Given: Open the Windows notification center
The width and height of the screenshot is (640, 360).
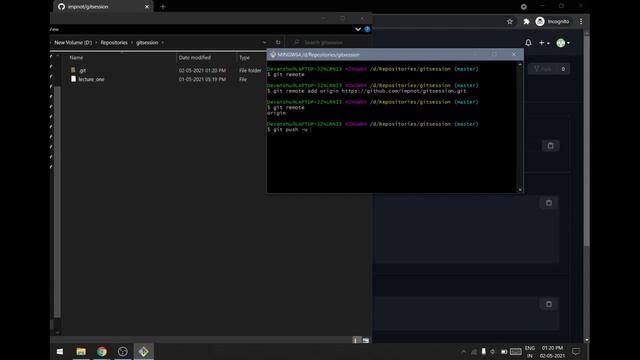Looking at the screenshot, I should (576, 351).
